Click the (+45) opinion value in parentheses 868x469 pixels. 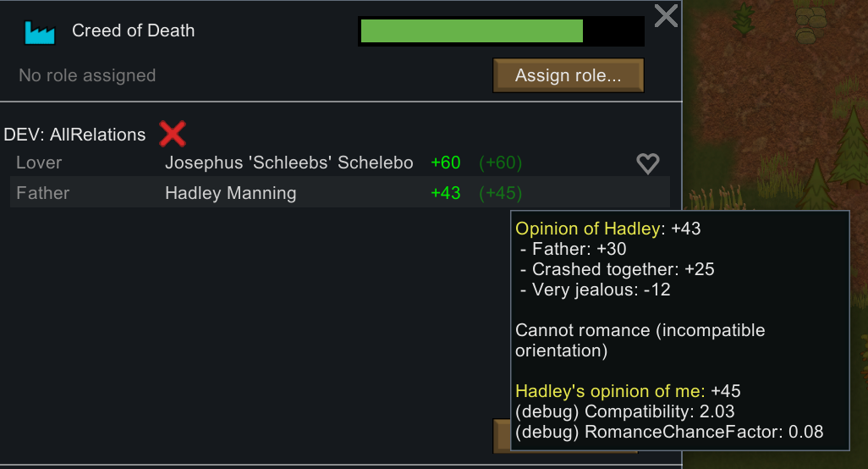pyautogui.click(x=501, y=193)
